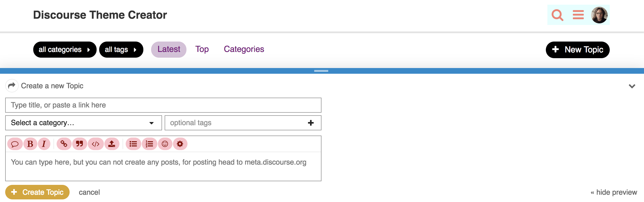Viewport: 644px width, 202px height.
Task: Click the search magnifier icon
Action: coord(557,15)
